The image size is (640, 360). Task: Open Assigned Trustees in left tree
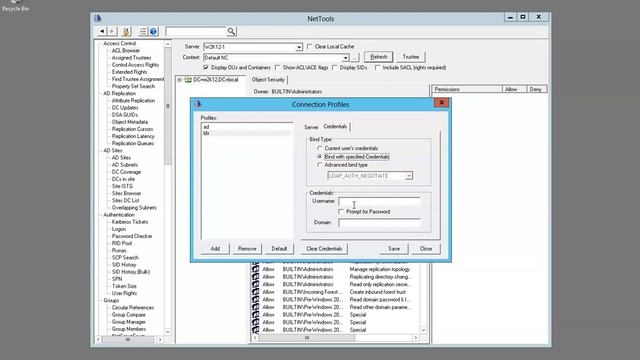131,58
